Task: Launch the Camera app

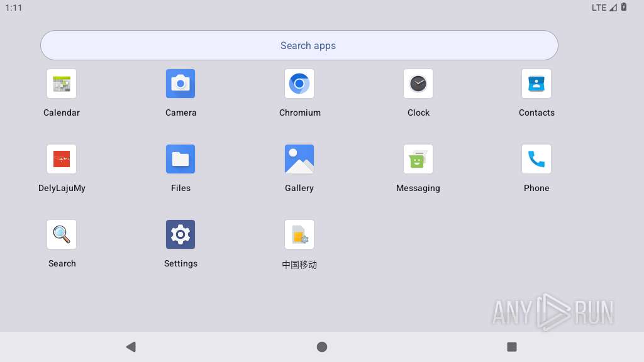Action: [x=180, y=84]
